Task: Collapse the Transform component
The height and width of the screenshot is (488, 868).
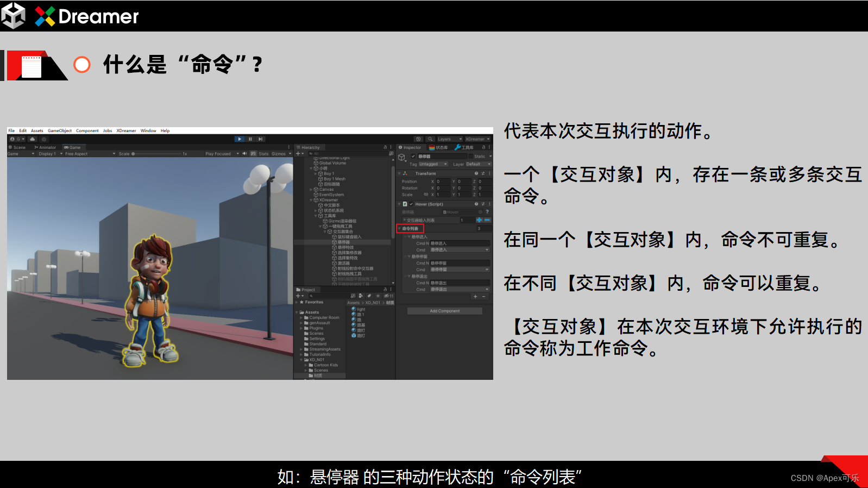Action: click(399, 174)
